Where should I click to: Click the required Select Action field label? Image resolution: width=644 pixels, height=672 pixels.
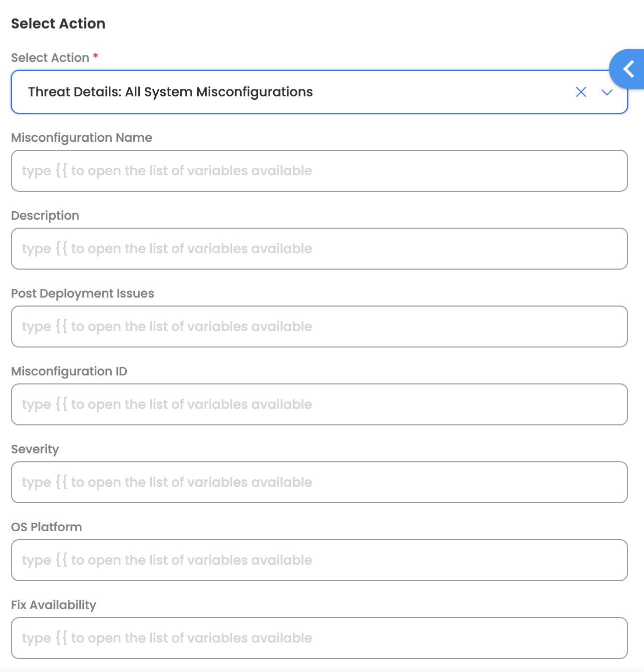(x=50, y=58)
